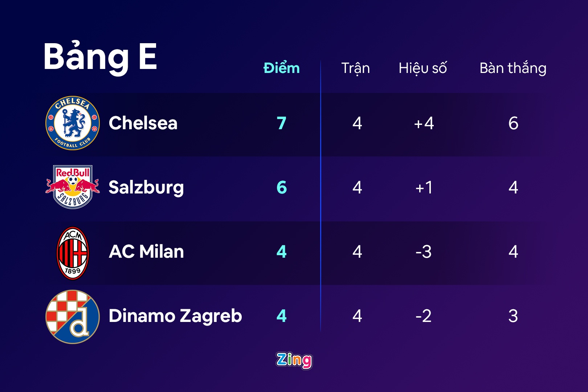Click the Chelsea club crest
This screenshot has height=392, width=588.
click(73, 123)
